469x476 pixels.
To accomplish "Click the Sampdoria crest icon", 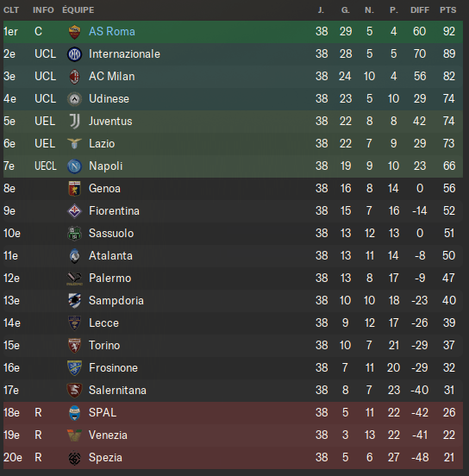I will [74, 301].
